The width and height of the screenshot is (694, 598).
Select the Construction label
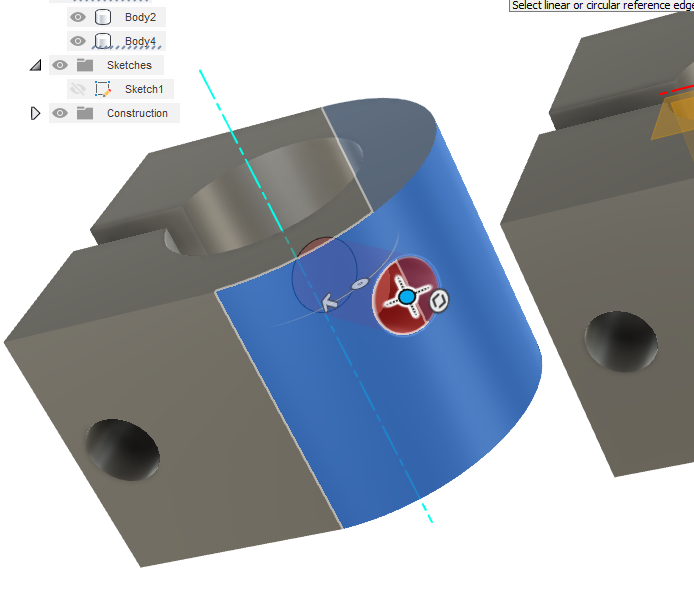pos(137,113)
